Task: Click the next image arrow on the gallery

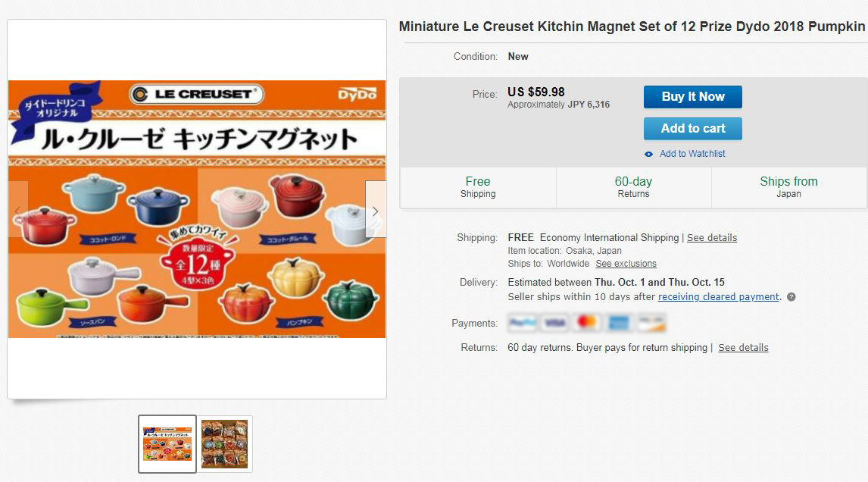Action: coord(375,209)
